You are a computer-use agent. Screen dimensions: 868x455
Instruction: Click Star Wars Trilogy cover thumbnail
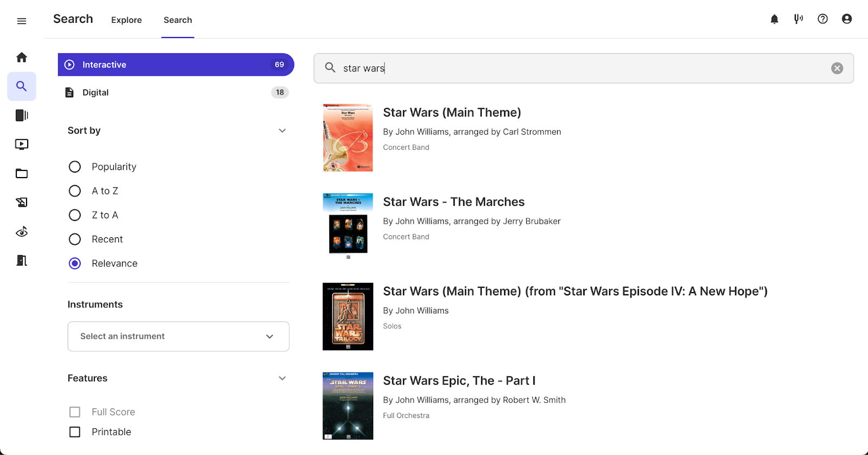348,317
